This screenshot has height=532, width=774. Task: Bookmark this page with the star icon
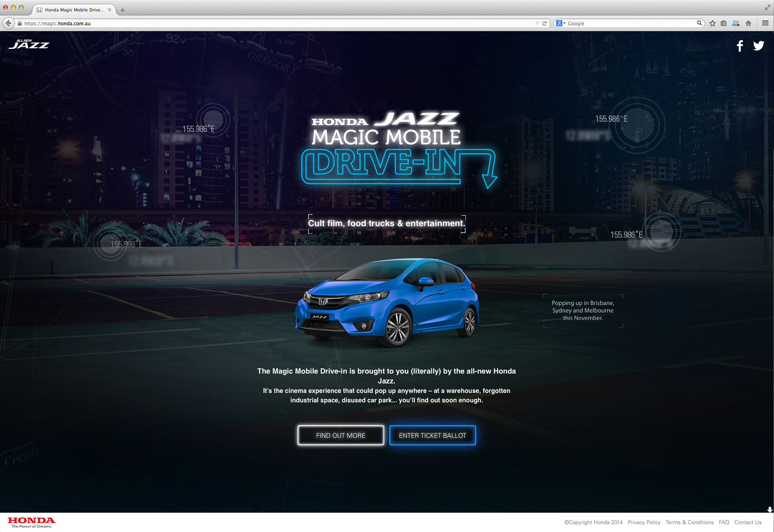712,23
